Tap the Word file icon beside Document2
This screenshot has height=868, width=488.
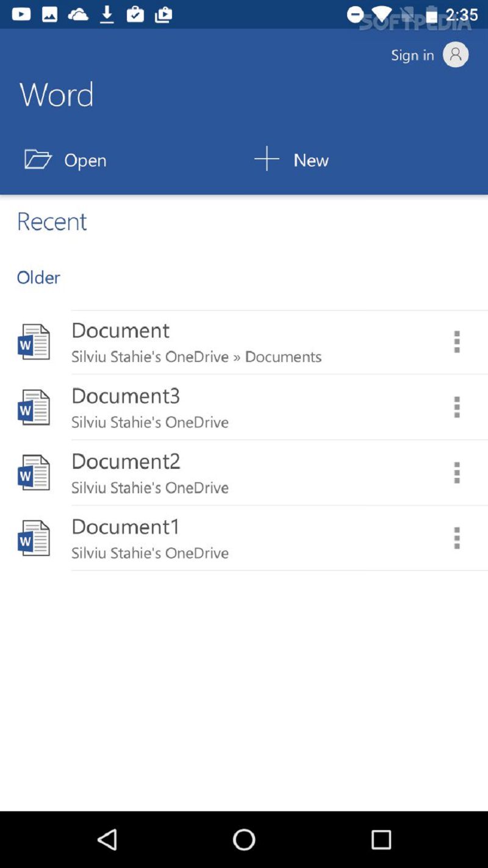[x=34, y=472]
